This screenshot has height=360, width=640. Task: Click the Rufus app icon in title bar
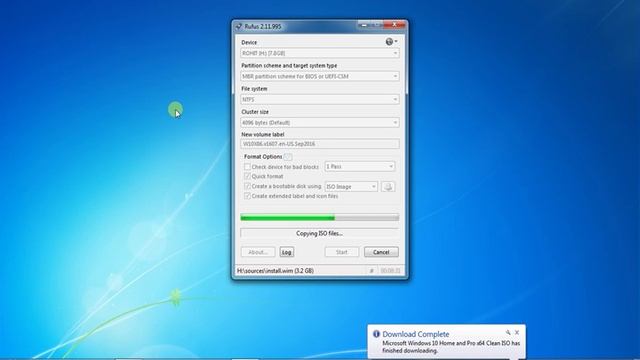pyautogui.click(x=239, y=27)
